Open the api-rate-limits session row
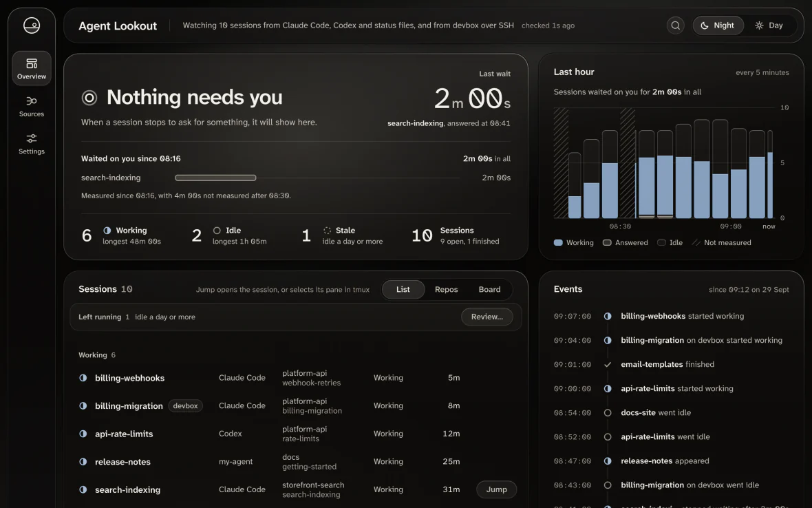812x508 pixels. point(296,434)
